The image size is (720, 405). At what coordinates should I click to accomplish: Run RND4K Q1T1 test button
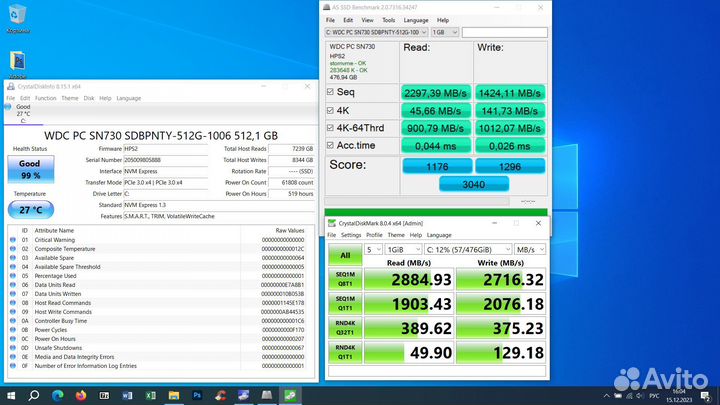(345, 352)
